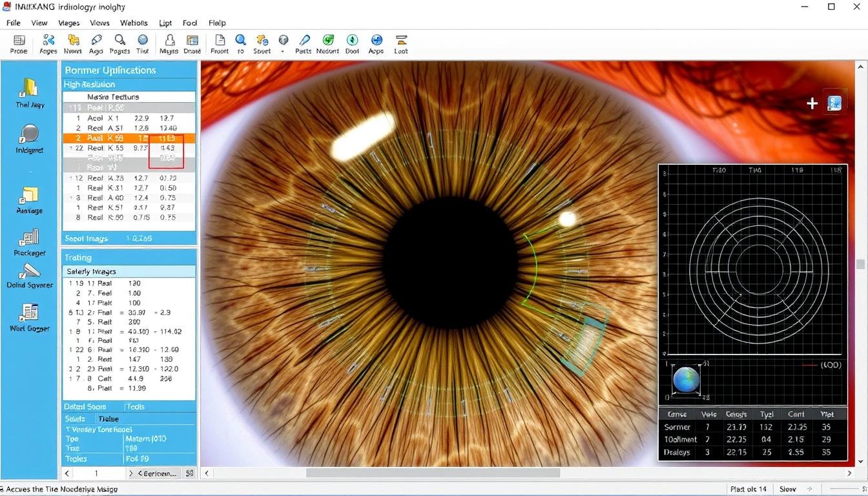This screenshot has height=496, width=868.
Task: Click the magnifier zoom icon beside Froort
Action: point(240,43)
